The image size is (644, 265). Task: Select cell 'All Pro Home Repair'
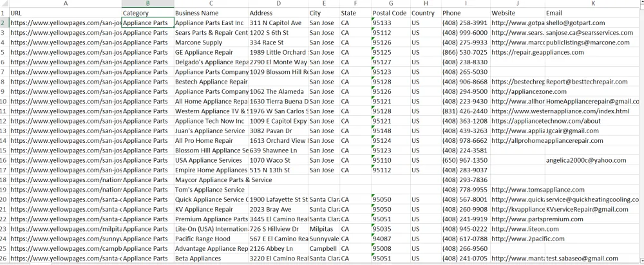tap(211, 141)
